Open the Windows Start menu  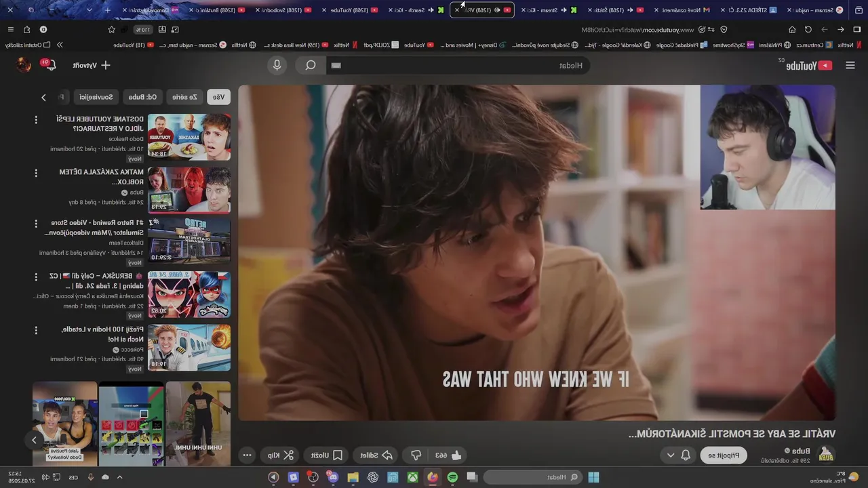(593, 477)
